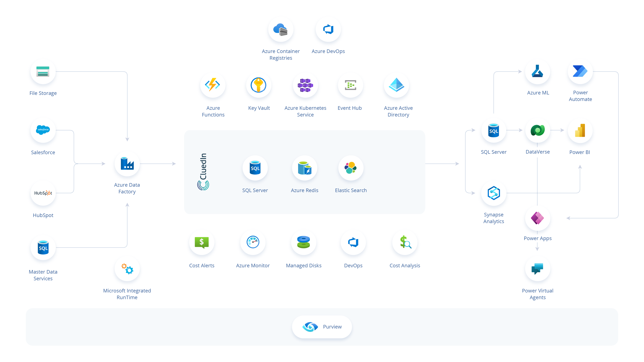Open the DataVerse icon

click(x=538, y=130)
